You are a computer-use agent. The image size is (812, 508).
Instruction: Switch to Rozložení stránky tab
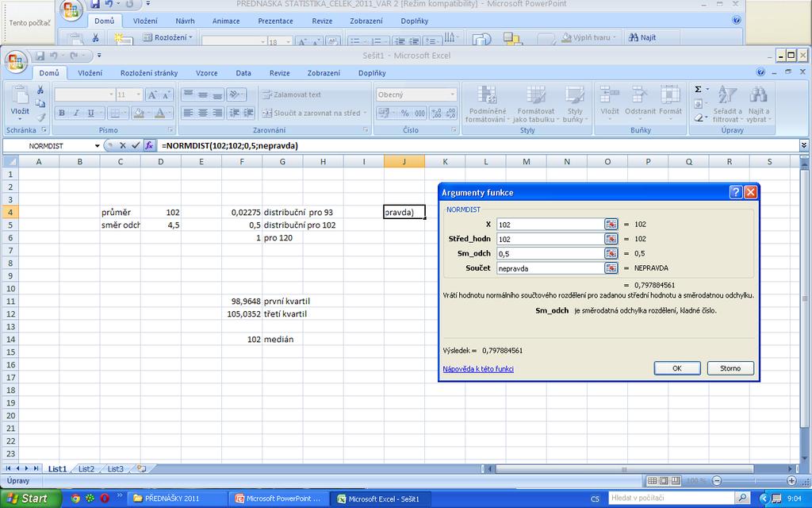click(x=149, y=73)
